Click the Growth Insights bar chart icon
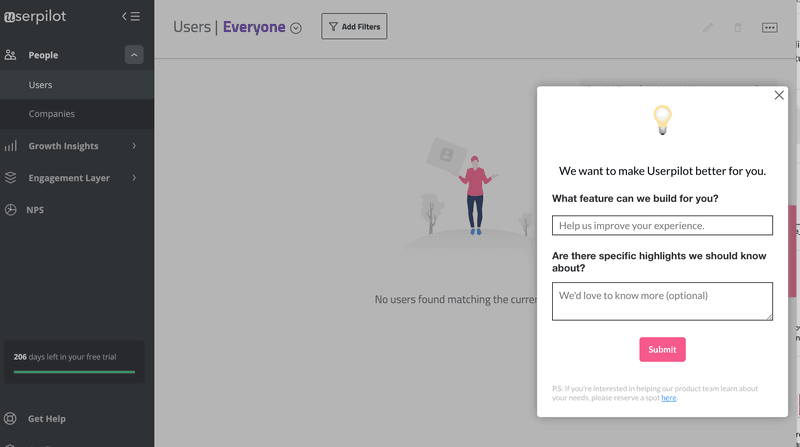800x447 pixels. click(x=11, y=146)
